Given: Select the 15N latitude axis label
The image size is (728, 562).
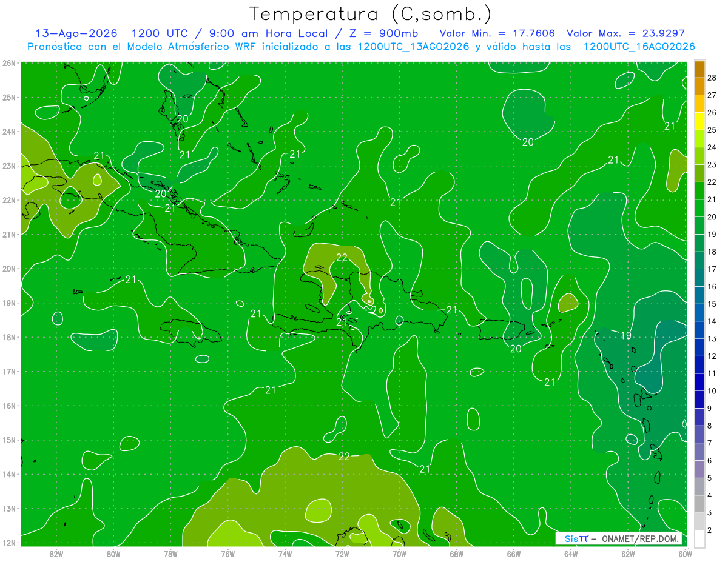Looking at the screenshot, I should click(x=9, y=440).
